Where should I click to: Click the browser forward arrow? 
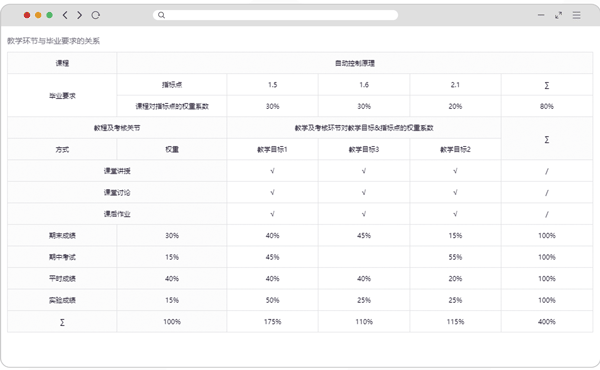(80, 15)
